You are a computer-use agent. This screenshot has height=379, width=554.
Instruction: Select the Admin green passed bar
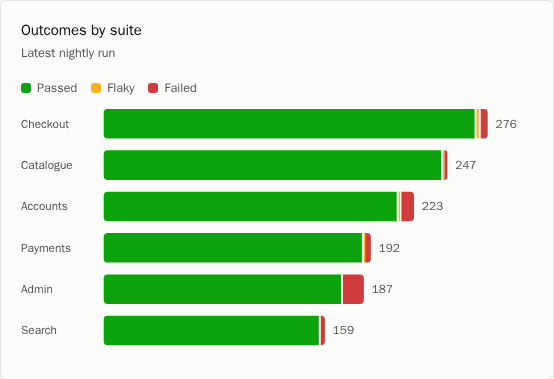tap(223, 289)
